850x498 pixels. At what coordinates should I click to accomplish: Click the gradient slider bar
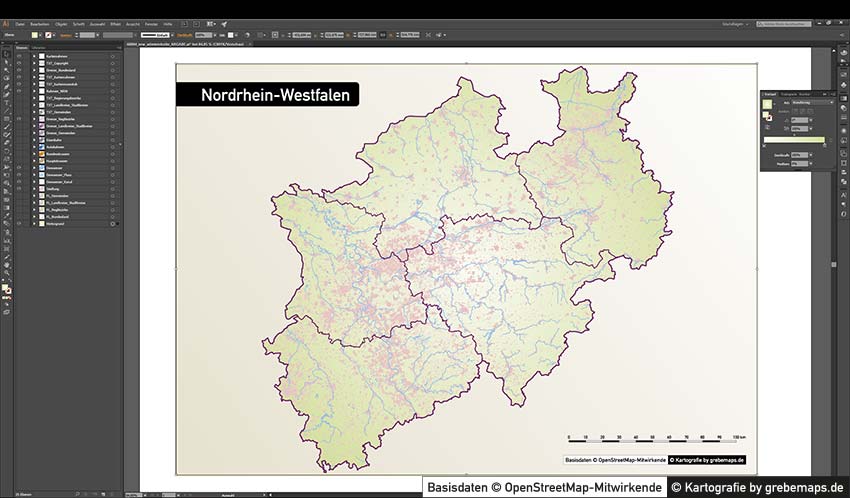tap(793, 140)
